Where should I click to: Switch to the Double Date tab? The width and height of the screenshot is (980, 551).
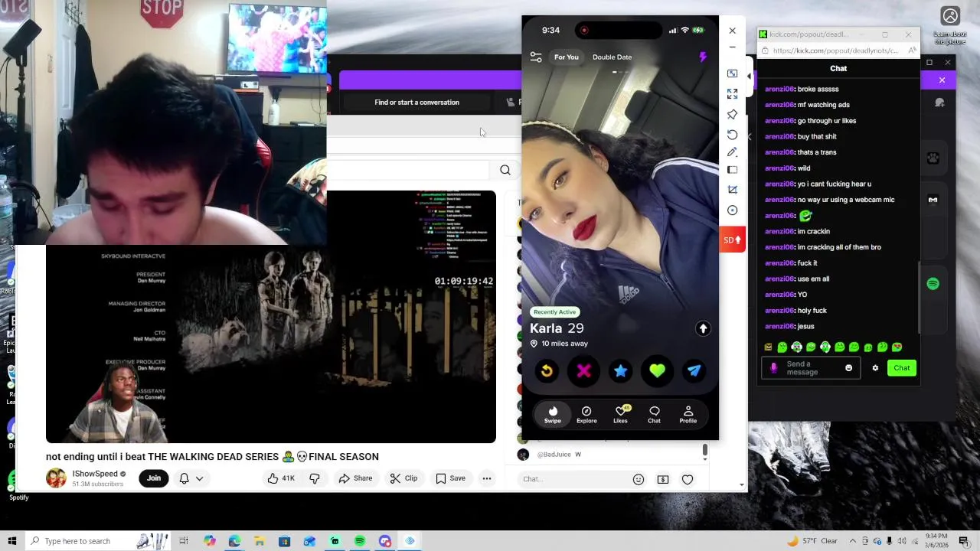click(612, 57)
